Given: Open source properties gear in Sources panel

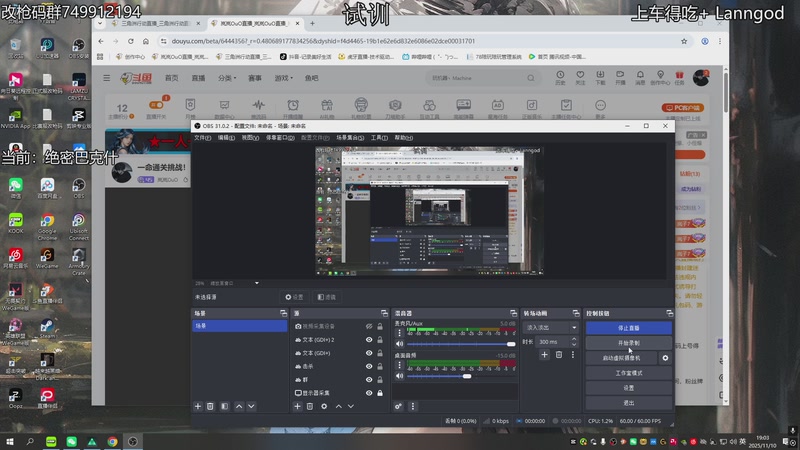Looking at the screenshot, I should pyautogui.click(x=324, y=406).
